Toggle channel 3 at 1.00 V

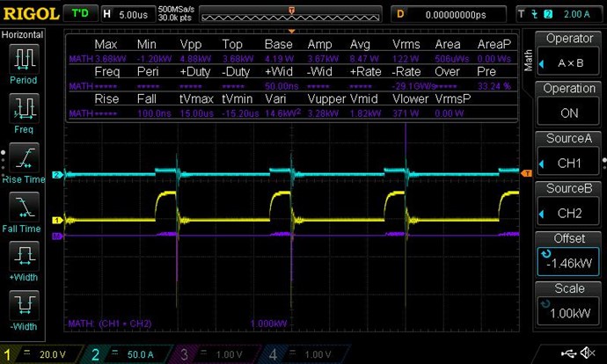click(211, 353)
